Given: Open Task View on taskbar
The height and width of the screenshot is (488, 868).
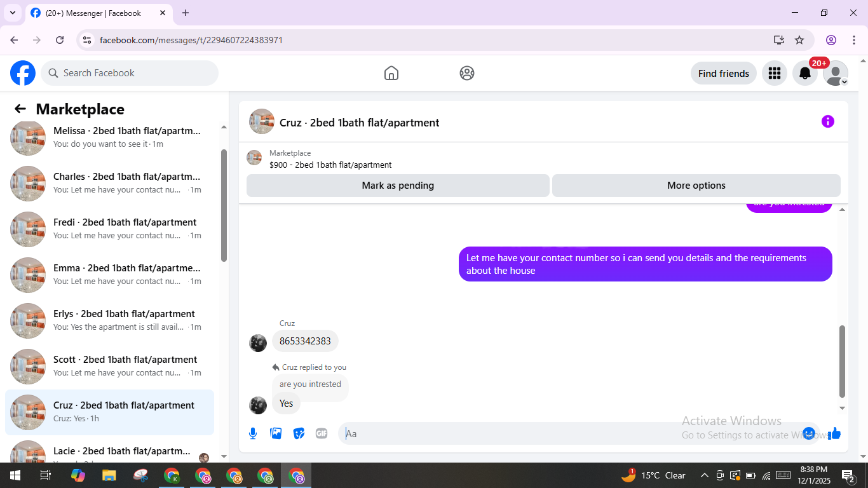Looking at the screenshot, I should (46, 475).
